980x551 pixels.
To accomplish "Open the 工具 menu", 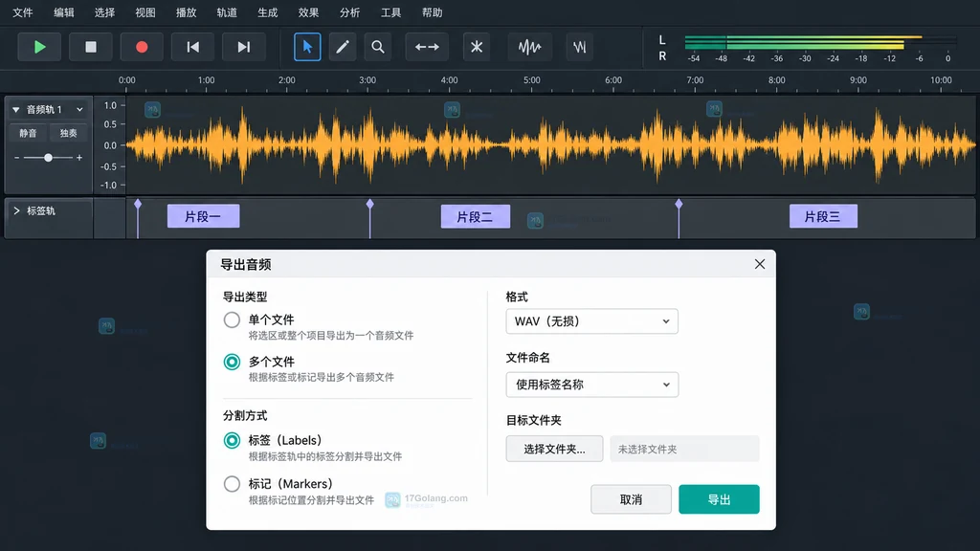I will tap(390, 12).
